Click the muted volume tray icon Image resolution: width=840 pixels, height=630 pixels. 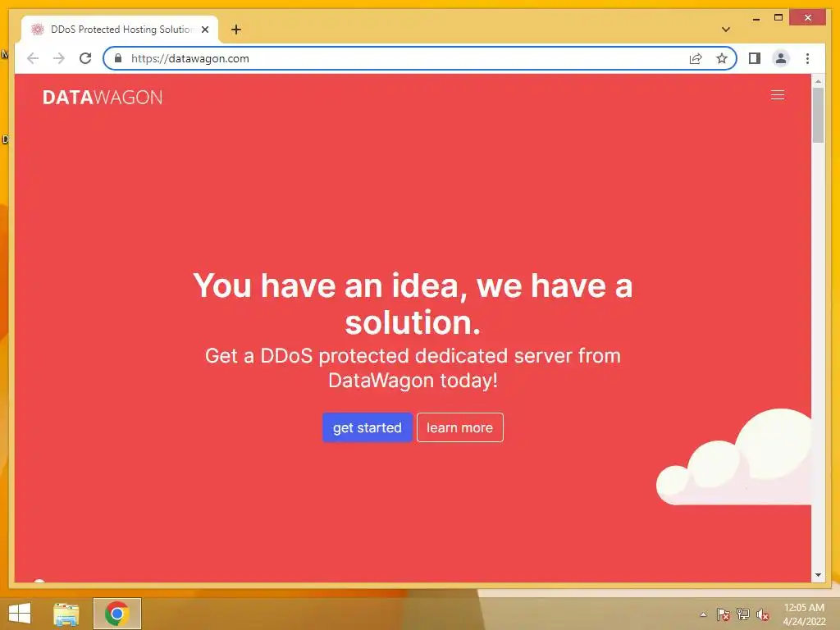763,614
